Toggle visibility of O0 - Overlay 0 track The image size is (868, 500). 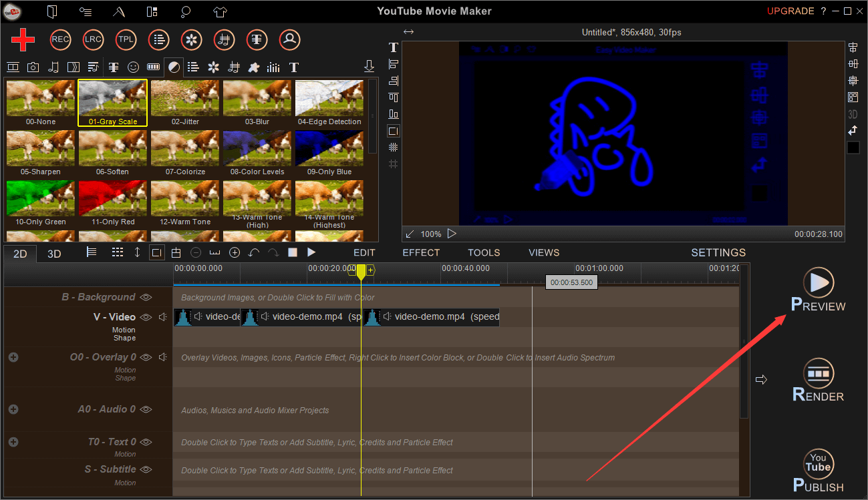pyautogui.click(x=146, y=357)
